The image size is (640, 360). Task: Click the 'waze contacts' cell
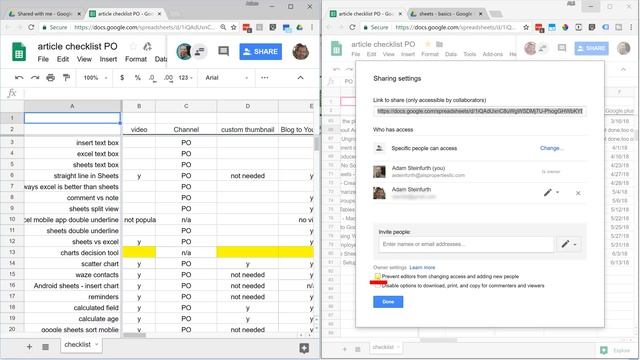pos(72,275)
